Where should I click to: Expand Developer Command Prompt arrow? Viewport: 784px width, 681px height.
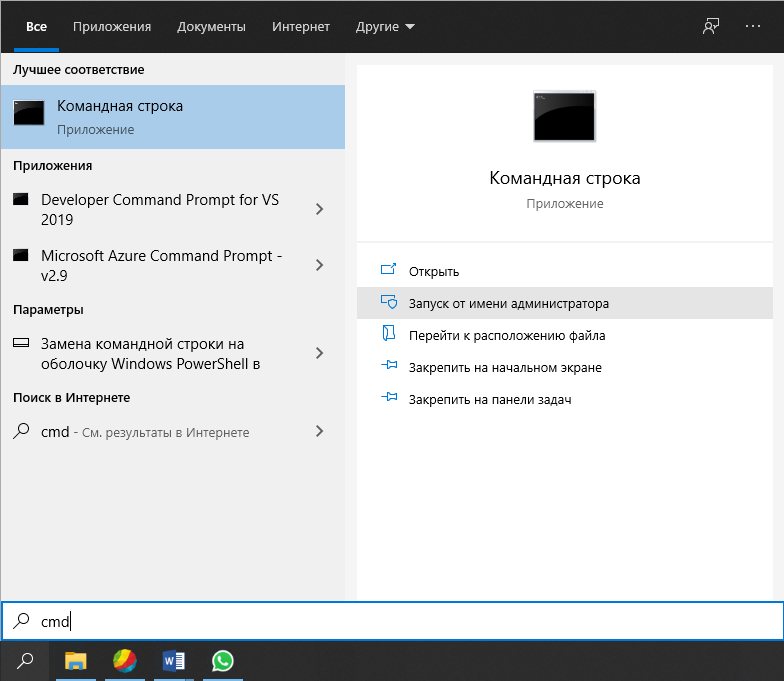pyautogui.click(x=320, y=209)
